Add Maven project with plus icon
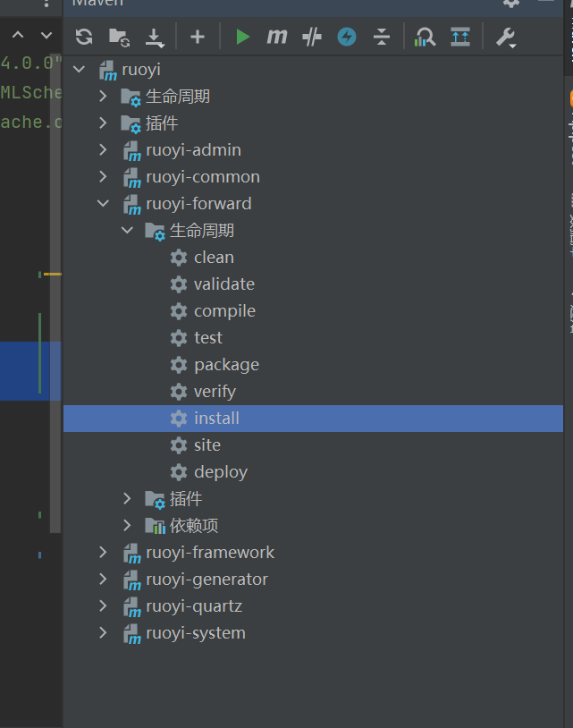 tap(198, 37)
